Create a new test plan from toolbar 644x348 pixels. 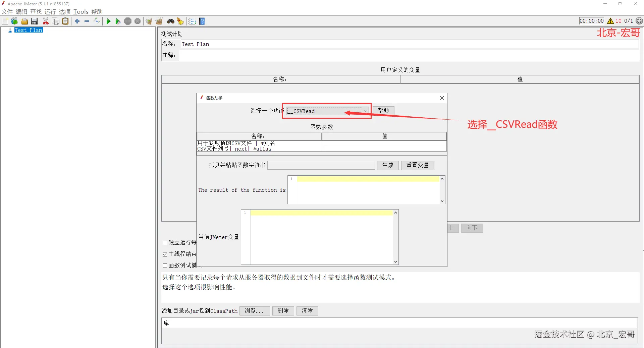(5, 21)
